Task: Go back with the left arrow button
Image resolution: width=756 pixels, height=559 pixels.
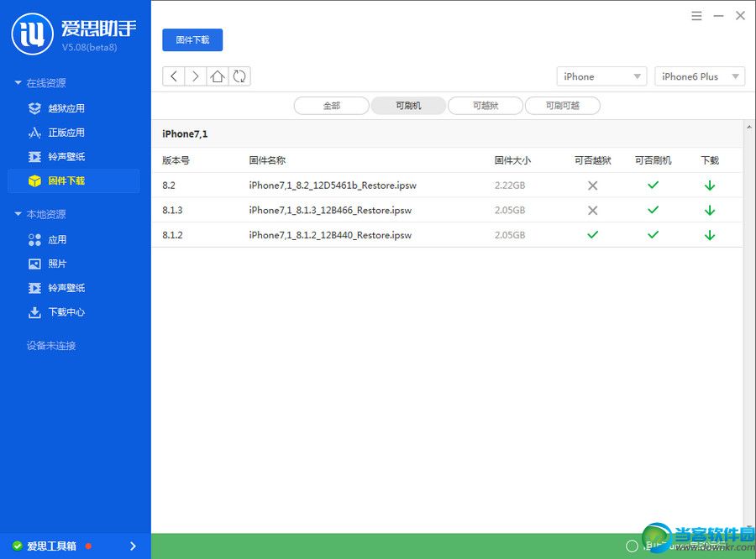Action: pyautogui.click(x=174, y=76)
